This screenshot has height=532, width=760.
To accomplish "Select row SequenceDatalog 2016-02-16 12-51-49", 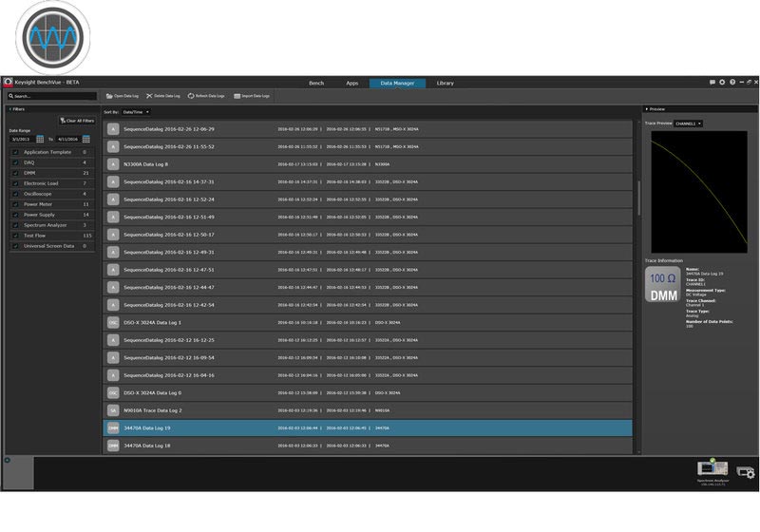I will coord(368,217).
